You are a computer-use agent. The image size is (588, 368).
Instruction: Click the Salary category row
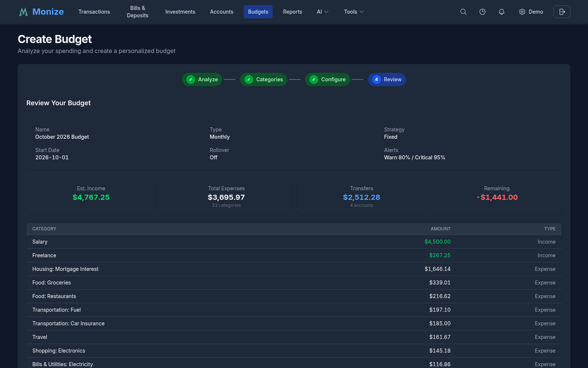(x=294, y=242)
